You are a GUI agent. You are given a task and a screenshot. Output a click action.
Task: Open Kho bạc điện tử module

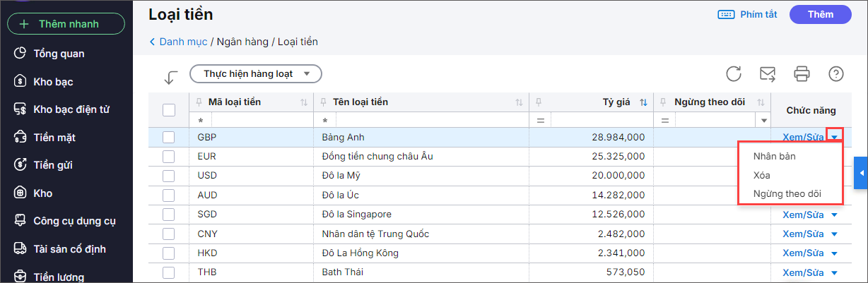tap(71, 109)
